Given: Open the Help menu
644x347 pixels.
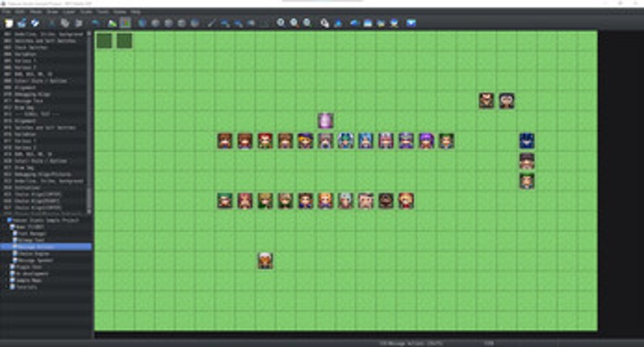Looking at the screenshot, I should coord(136,12).
